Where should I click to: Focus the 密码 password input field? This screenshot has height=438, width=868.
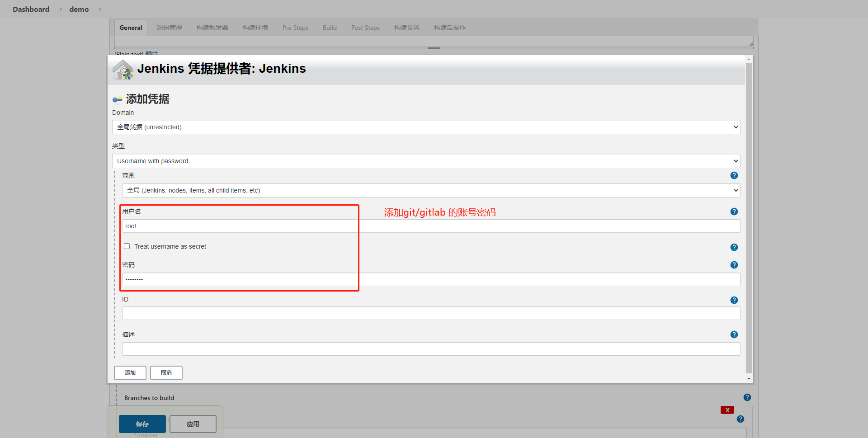coord(431,279)
